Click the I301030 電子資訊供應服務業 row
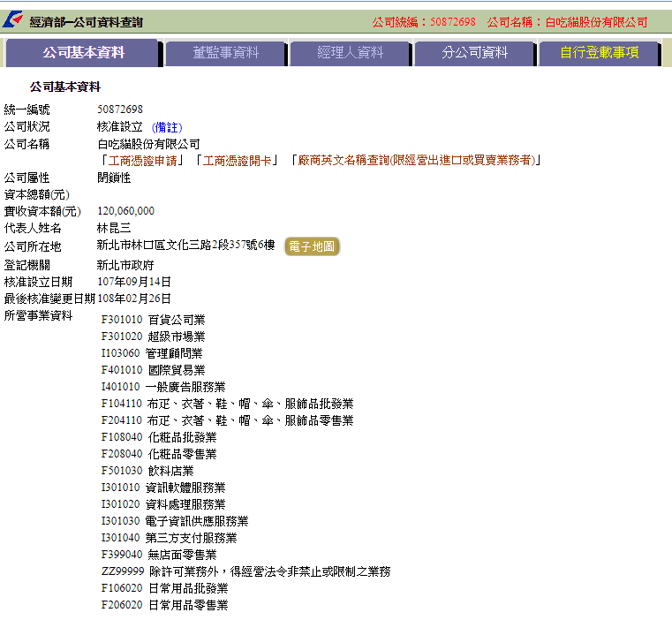Viewport: 672px width, 620px height. [175, 521]
